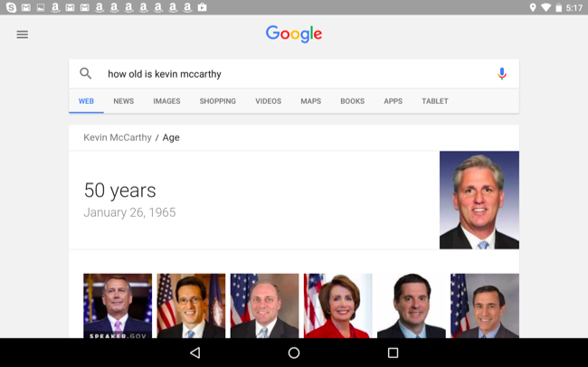This screenshot has height=367, width=588.
Task: Tap the Skype notification icon
Action: (x=11, y=7)
